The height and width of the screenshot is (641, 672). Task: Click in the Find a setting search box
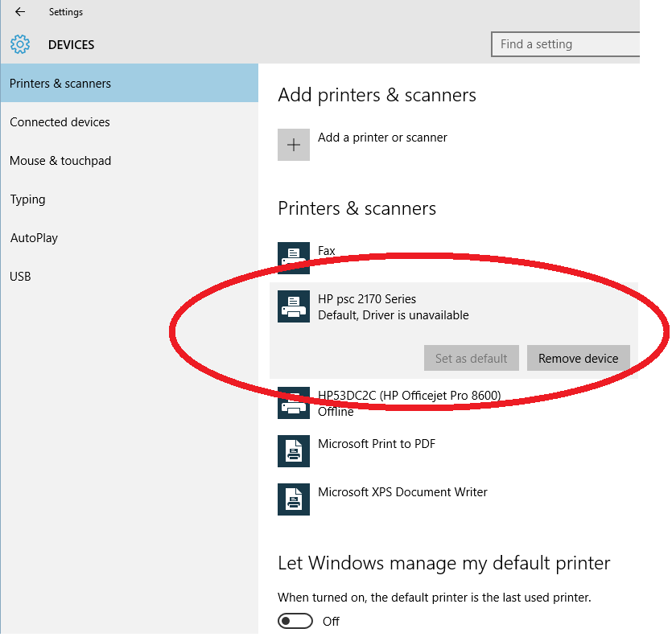565,44
